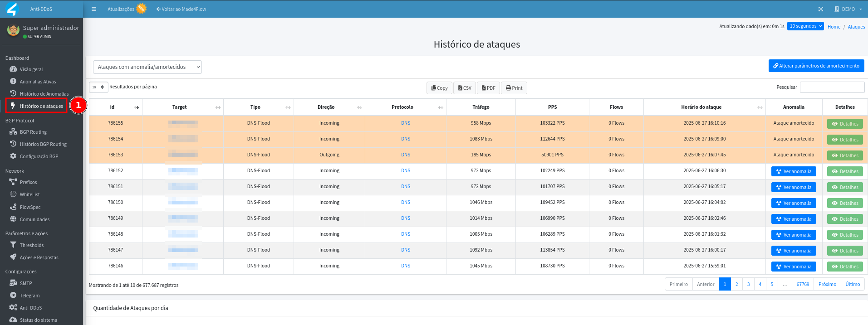Click Voltar ao Made4Flow link

181,9
